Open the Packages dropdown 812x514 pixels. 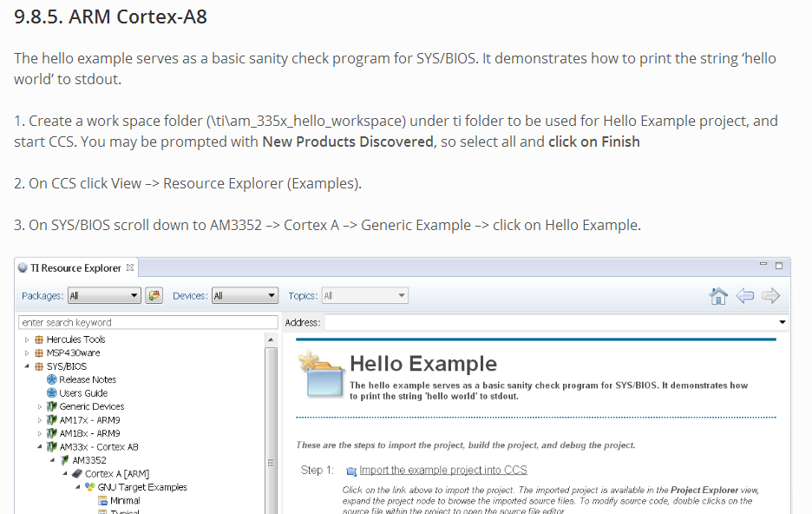coord(104,295)
